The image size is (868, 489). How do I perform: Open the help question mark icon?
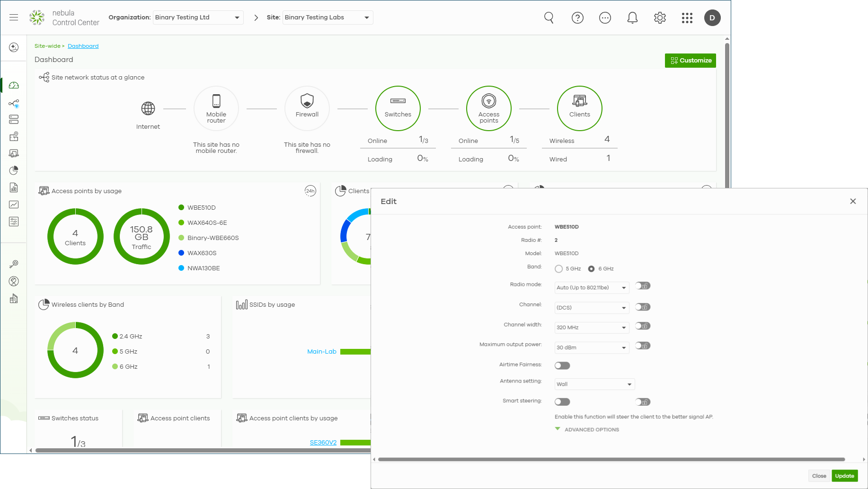577,18
